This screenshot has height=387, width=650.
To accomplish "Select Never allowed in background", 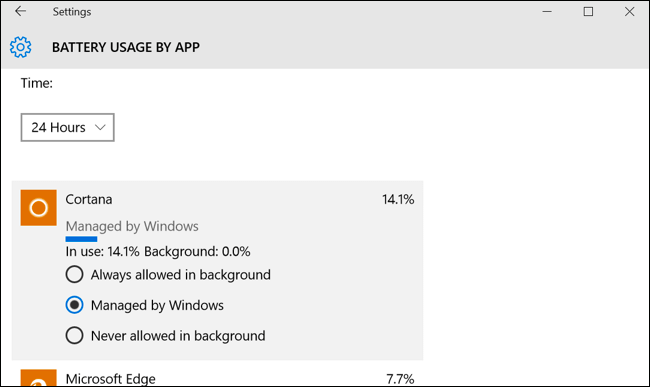I will [x=74, y=335].
